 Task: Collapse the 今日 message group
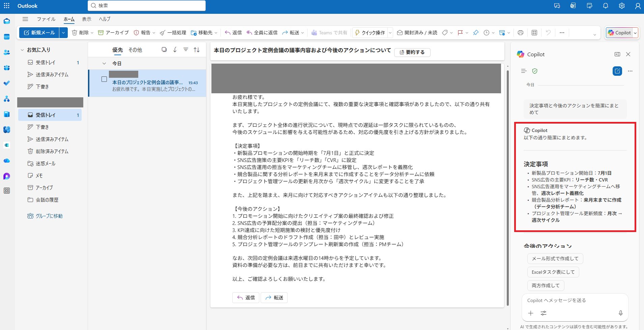[104, 63]
